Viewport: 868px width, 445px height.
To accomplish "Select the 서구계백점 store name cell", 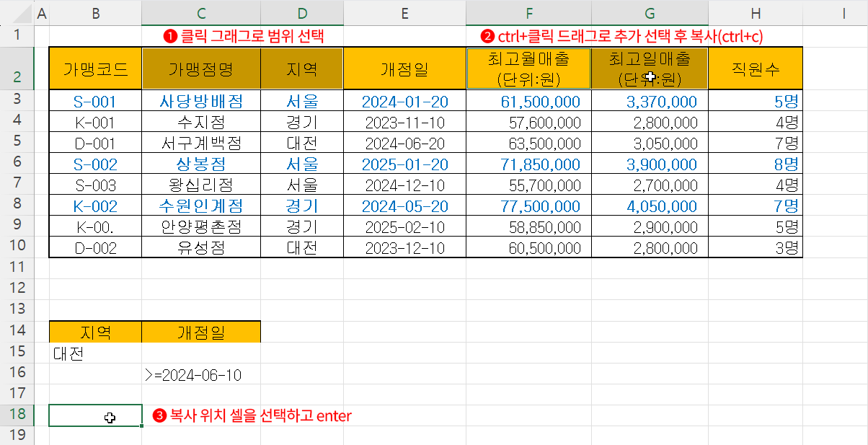I will [x=201, y=143].
